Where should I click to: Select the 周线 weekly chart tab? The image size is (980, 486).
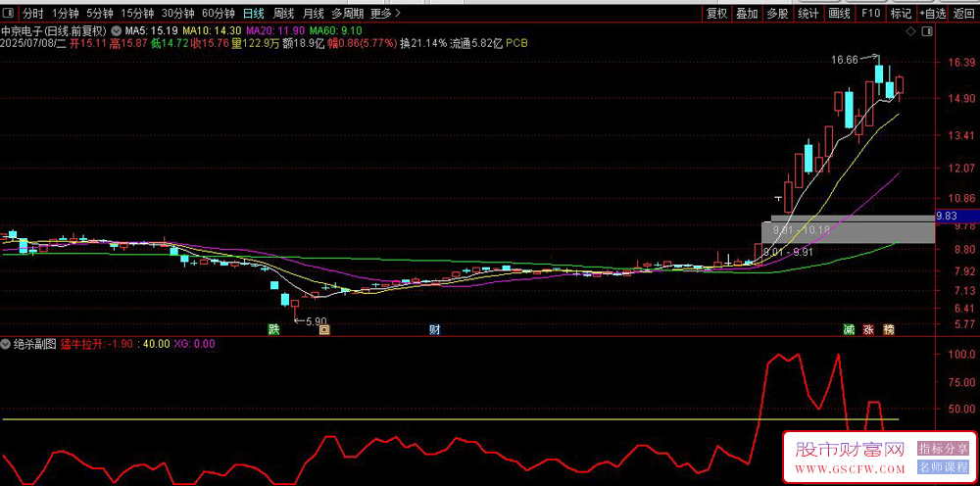(x=283, y=13)
